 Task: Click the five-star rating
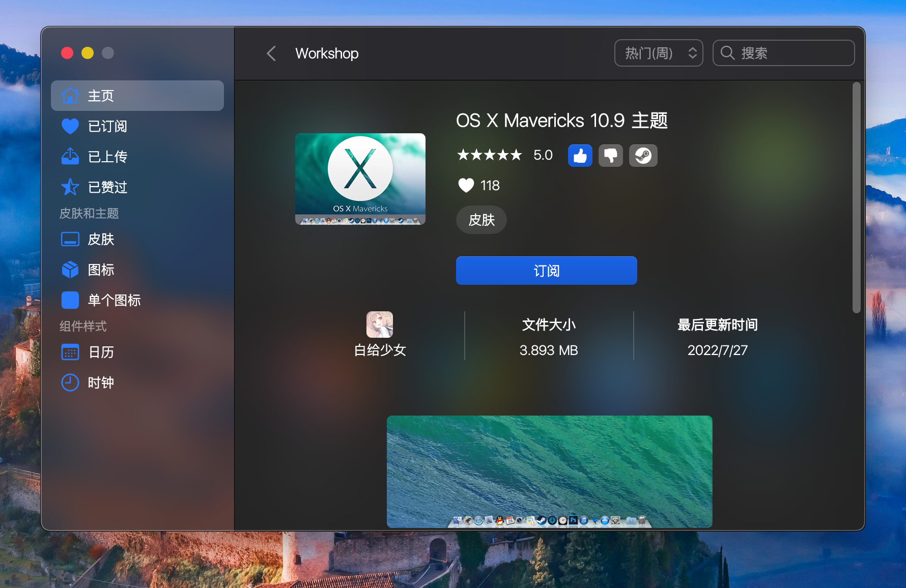click(x=490, y=155)
